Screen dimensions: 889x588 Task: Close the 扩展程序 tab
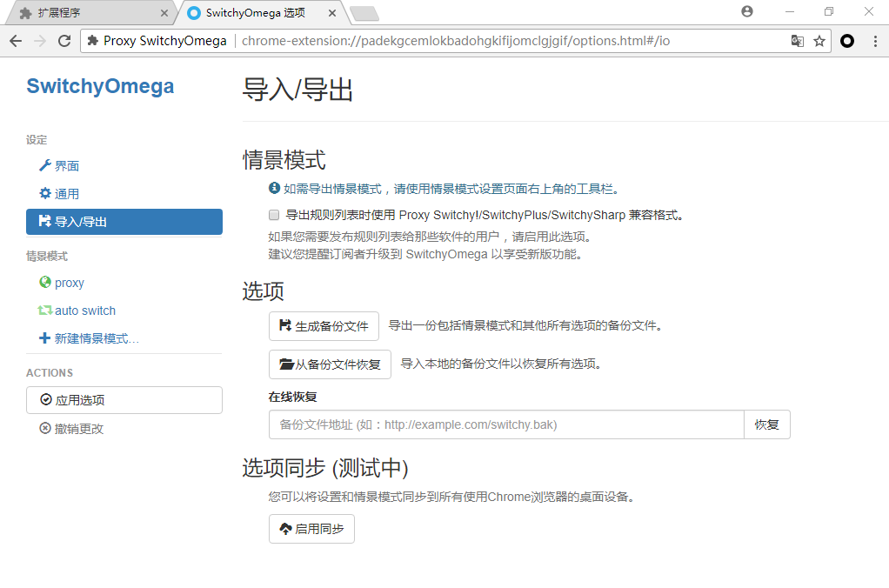164,12
